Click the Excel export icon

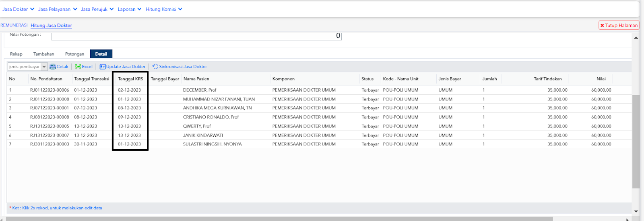78,67
